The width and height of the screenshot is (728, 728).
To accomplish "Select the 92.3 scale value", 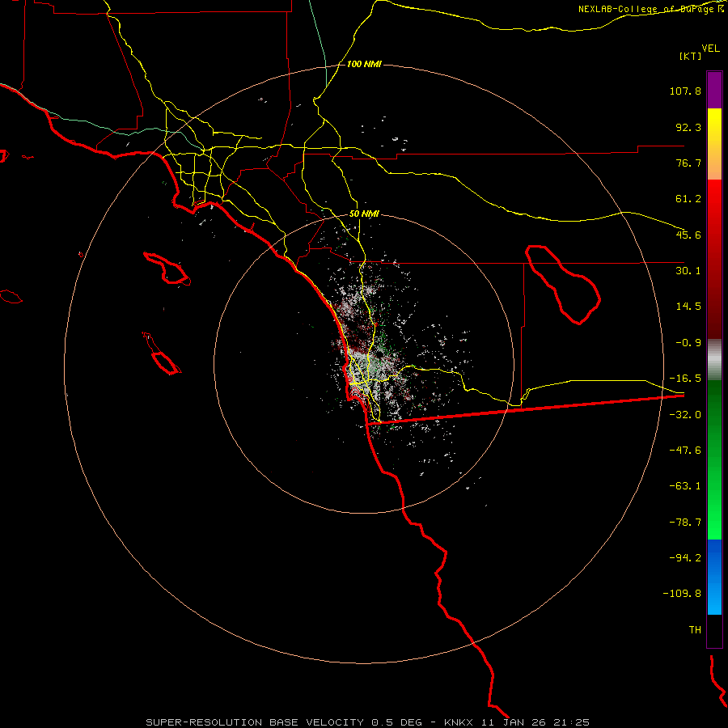I will pyautogui.click(x=688, y=127).
